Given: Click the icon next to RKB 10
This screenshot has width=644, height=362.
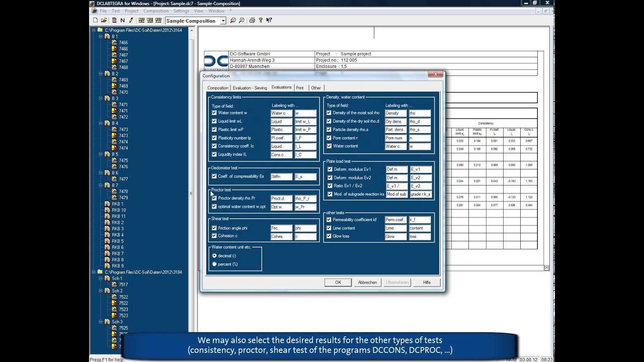Looking at the screenshot, I should pyautogui.click(x=107, y=210).
